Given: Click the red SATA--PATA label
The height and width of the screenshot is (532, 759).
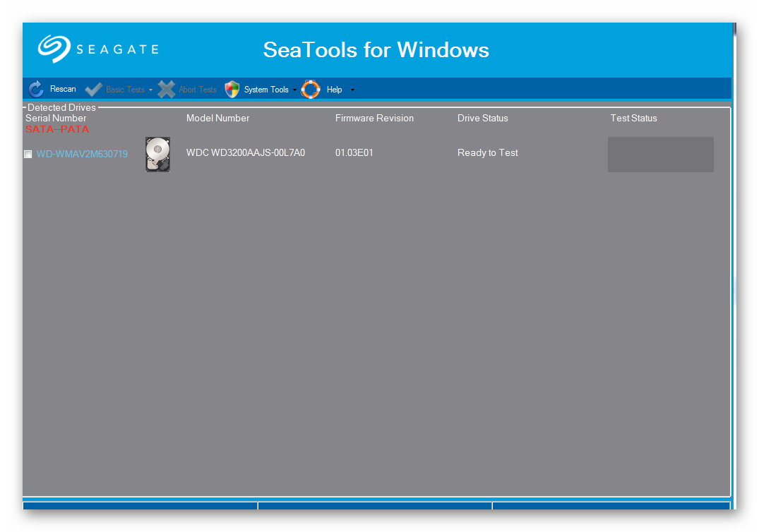Looking at the screenshot, I should point(57,129).
